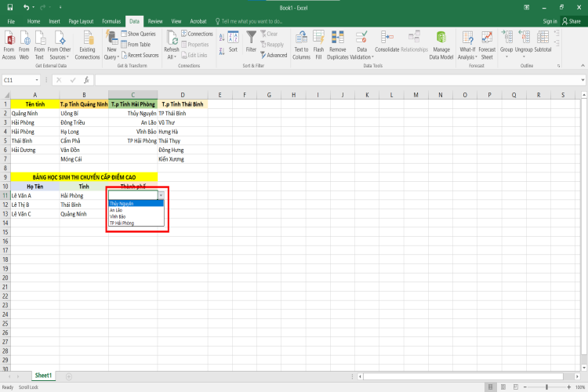This screenshot has height=392, width=588.
Task: Toggle the Filter funnel
Action: coord(251,42)
